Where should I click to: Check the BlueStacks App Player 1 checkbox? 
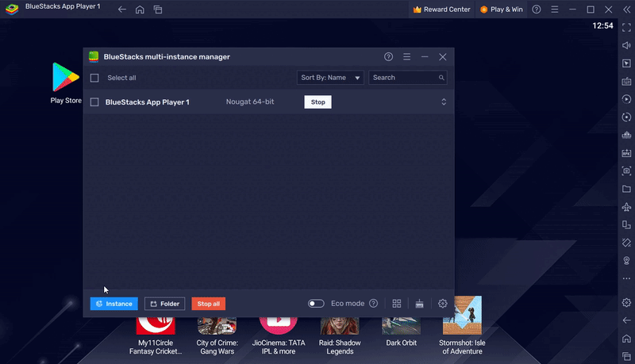[x=94, y=102]
